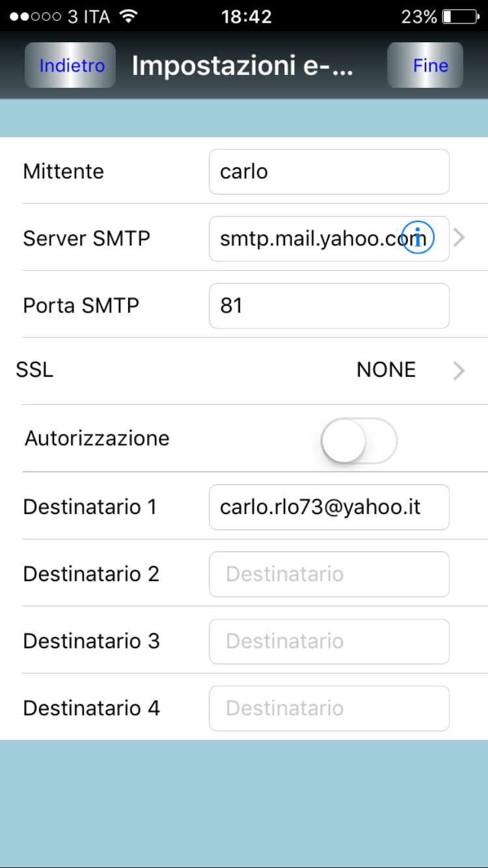
Task: Tap the Mittente field containing carlo
Action: click(x=329, y=172)
